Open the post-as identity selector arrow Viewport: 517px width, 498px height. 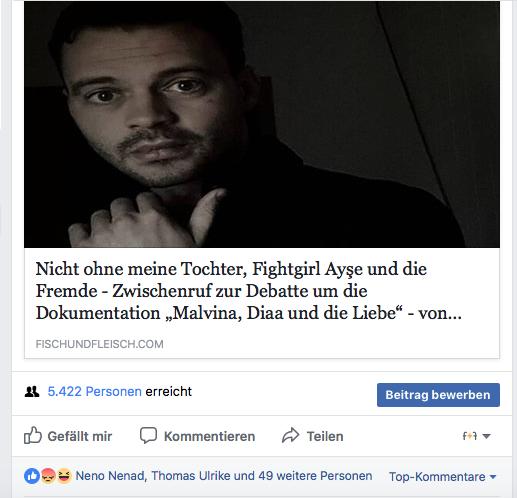point(486,436)
